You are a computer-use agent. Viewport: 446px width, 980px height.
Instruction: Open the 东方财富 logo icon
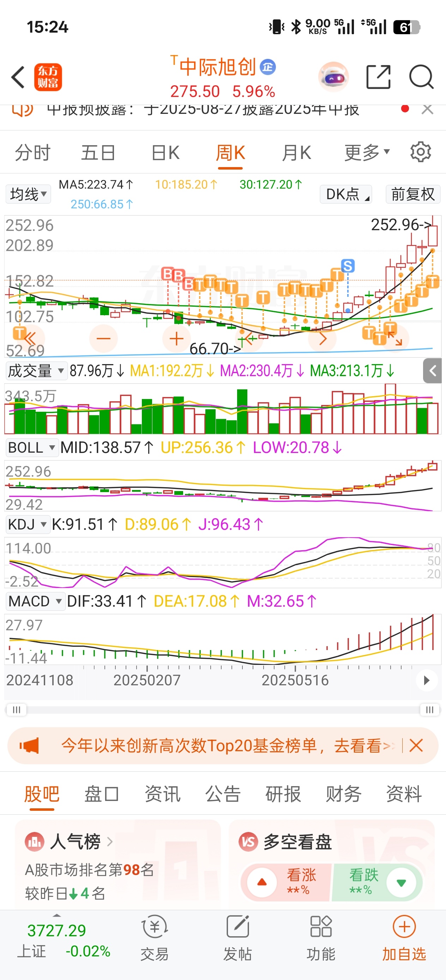click(48, 77)
